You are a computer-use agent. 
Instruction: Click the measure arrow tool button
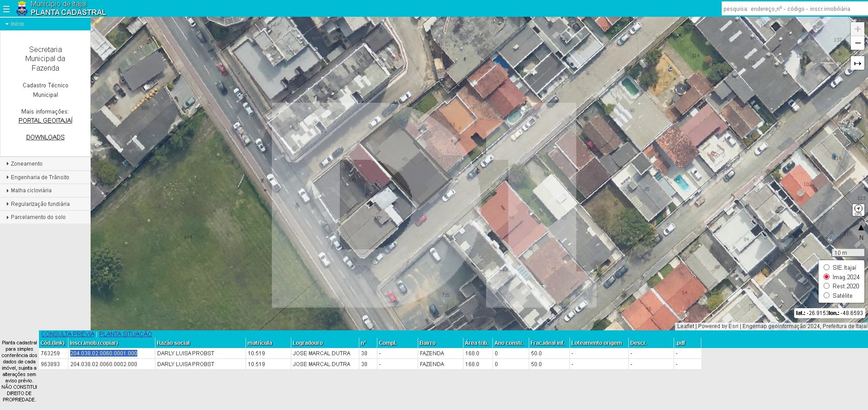point(857,63)
